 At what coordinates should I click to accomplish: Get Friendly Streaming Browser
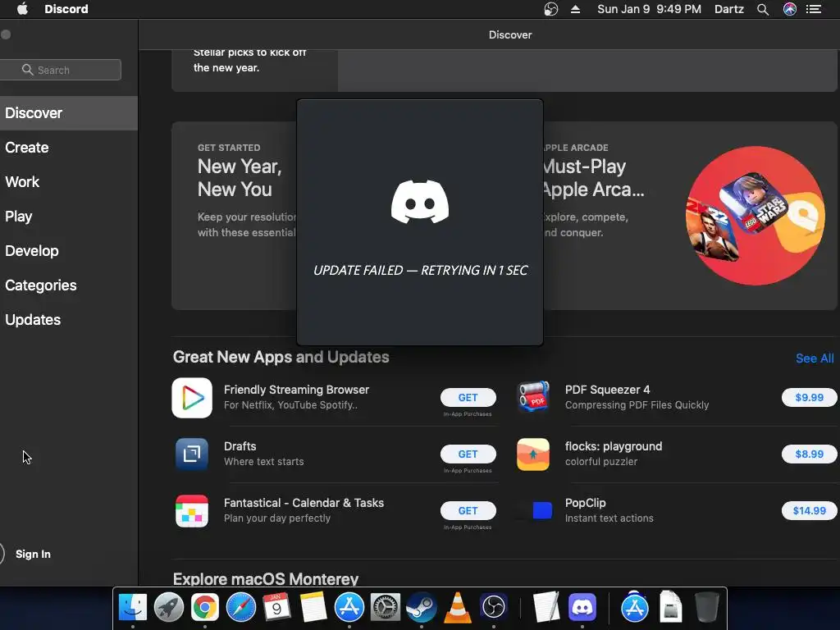pyautogui.click(x=468, y=398)
